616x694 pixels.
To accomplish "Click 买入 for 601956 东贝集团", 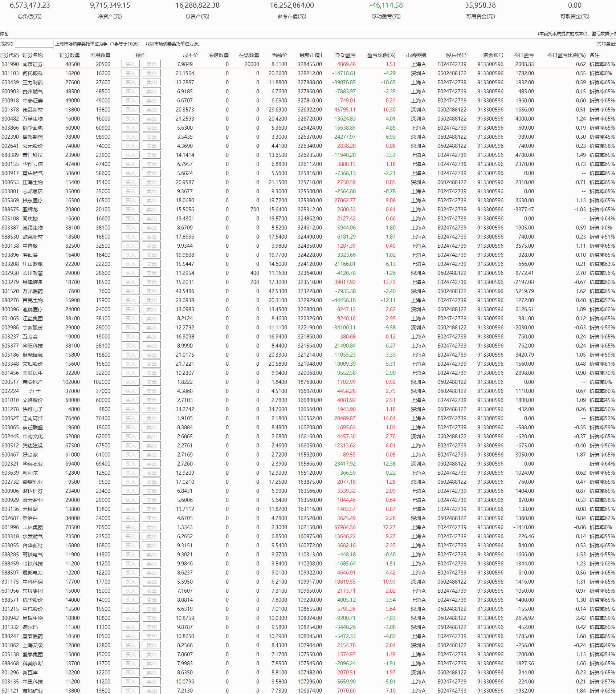I will (131, 591).
